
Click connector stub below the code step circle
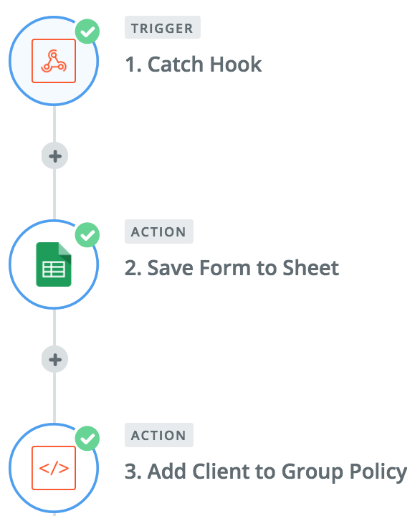54,515
